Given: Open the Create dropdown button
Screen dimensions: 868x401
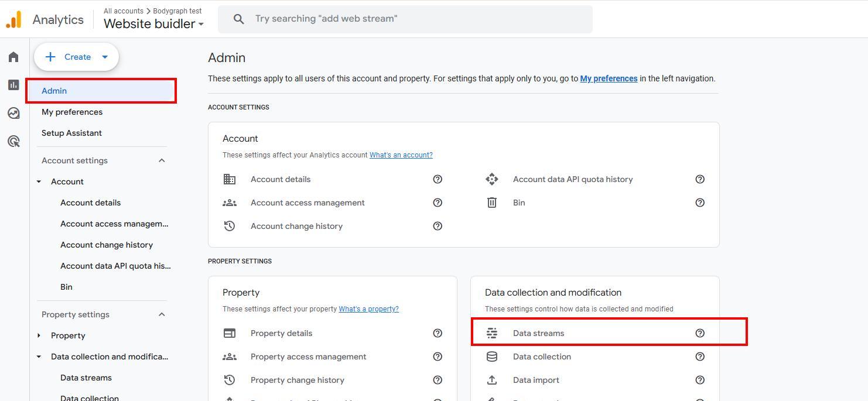Looking at the screenshot, I should tap(77, 57).
